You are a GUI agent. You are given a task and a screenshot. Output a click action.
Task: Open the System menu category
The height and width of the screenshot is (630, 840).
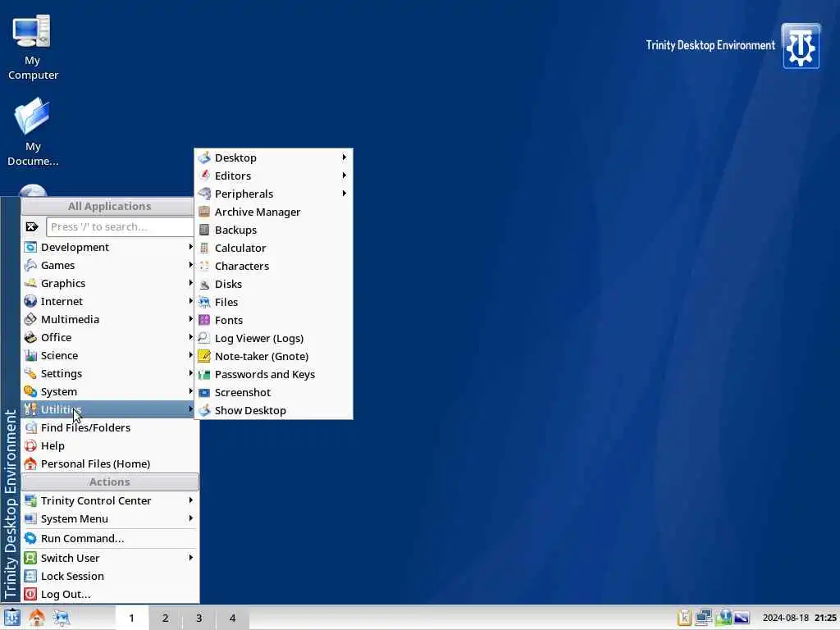108,391
